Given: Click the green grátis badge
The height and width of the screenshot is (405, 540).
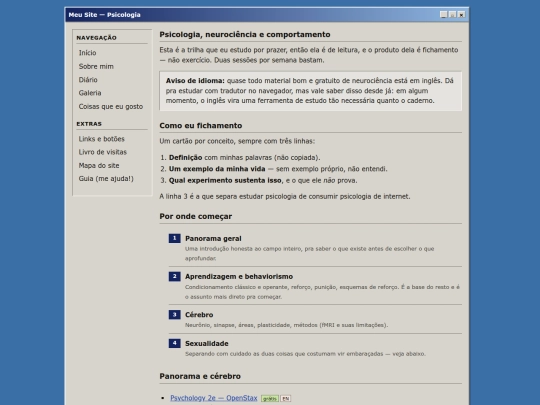Looking at the screenshot, I should tap(270, 398).
